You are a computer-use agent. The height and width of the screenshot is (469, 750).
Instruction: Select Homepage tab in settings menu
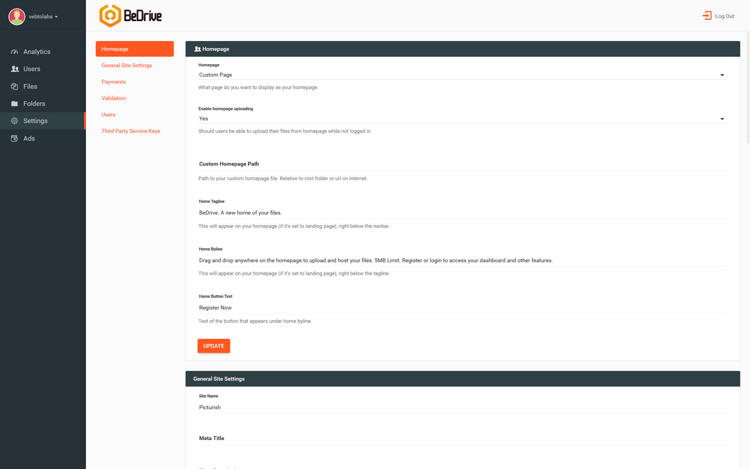[134, 49]
